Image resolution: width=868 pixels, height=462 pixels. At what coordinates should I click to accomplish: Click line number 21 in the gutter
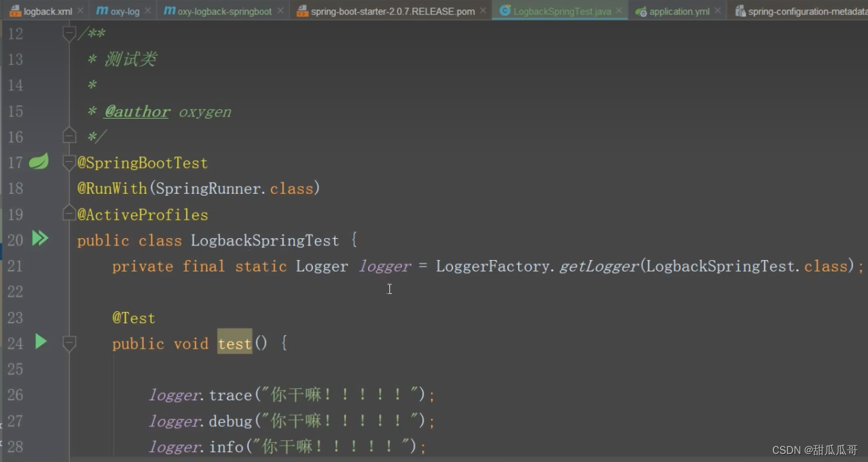coord(15,266)
